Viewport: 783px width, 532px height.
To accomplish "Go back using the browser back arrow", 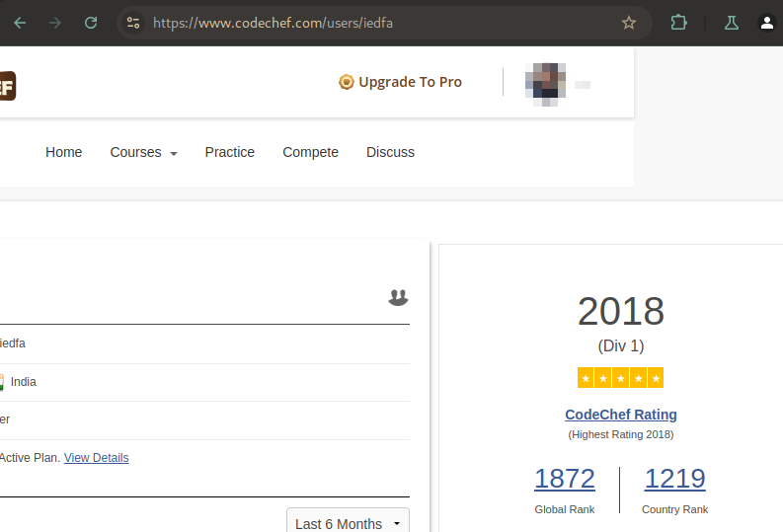I will 20,23.
